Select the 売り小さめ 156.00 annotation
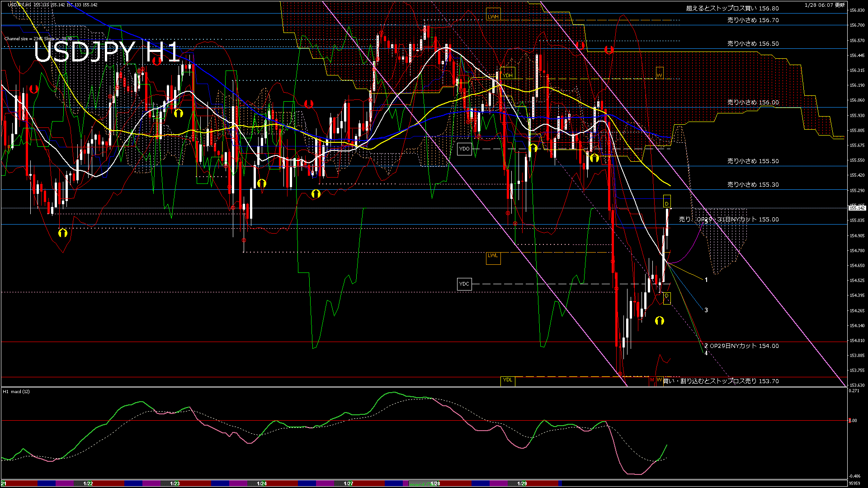The width and height of the screenshot is (868, 488). pyautogui.click(x=753, y=102)
